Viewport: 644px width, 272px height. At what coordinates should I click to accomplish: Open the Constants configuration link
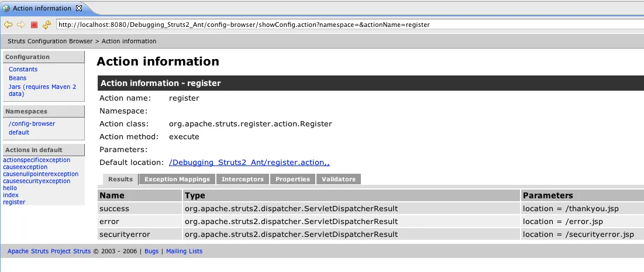[23, 69]
